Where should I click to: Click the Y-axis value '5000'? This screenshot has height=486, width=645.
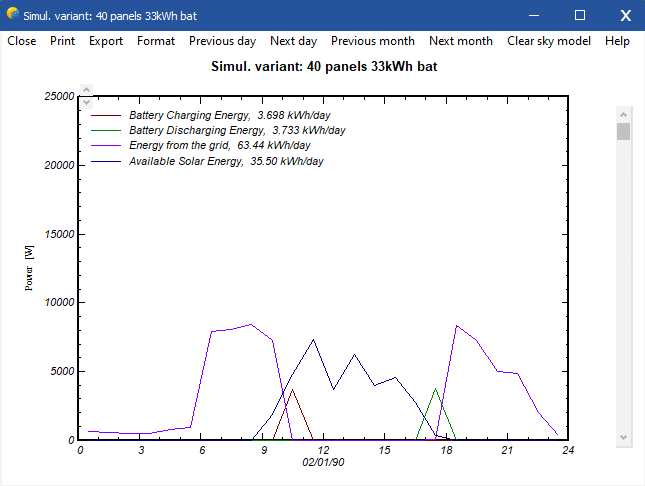62,372
